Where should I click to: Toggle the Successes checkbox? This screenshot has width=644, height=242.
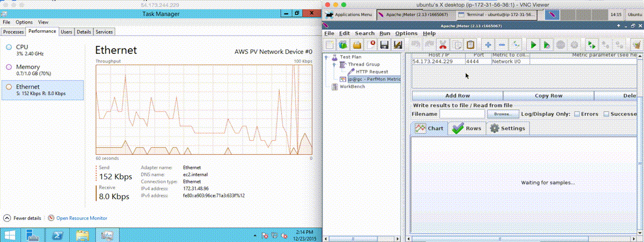(x=606, y=114)
